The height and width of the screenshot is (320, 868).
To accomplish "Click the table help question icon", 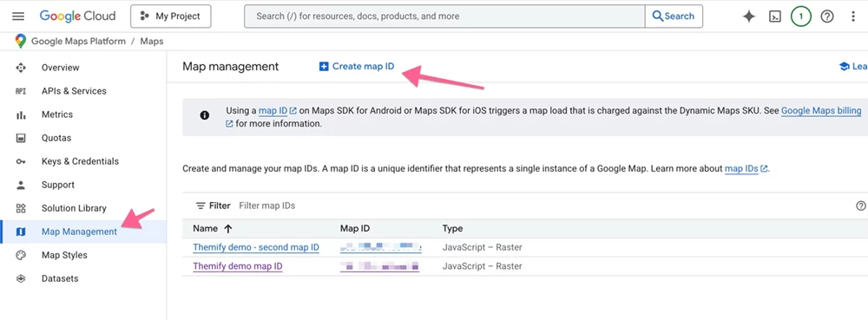I will 861,206.
